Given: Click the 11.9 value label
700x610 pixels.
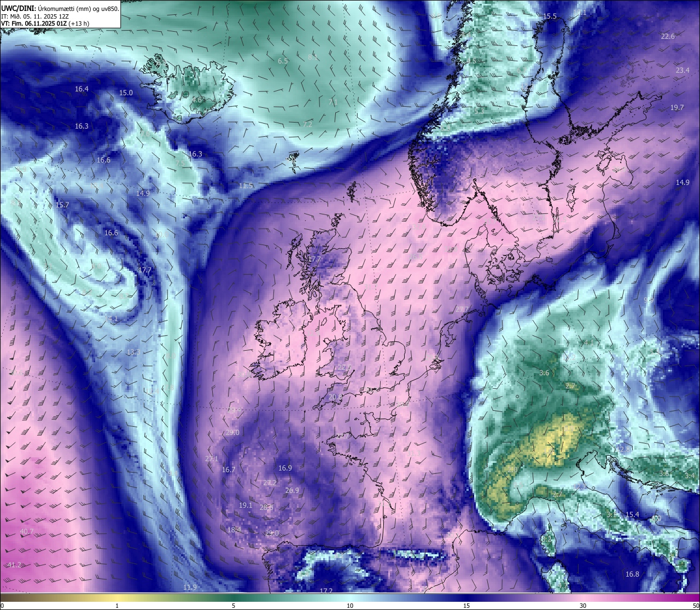Looking at the screenshot, I should point(190,587).
